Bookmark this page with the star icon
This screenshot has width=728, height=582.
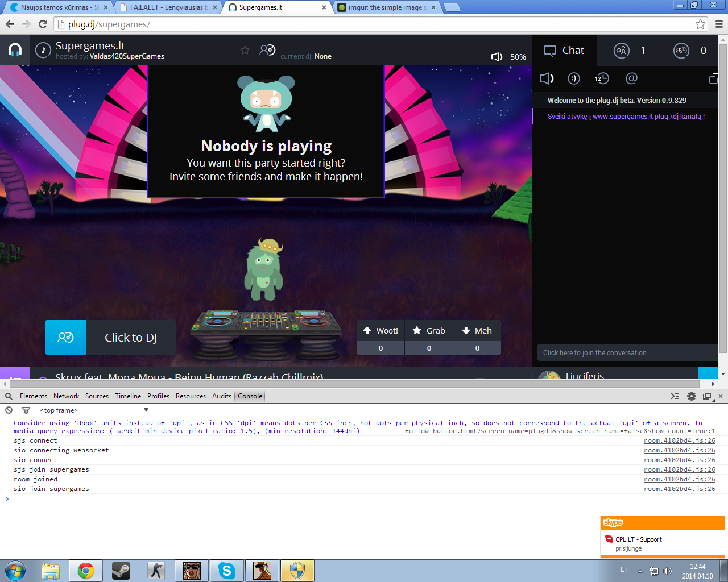pos(700,24)
